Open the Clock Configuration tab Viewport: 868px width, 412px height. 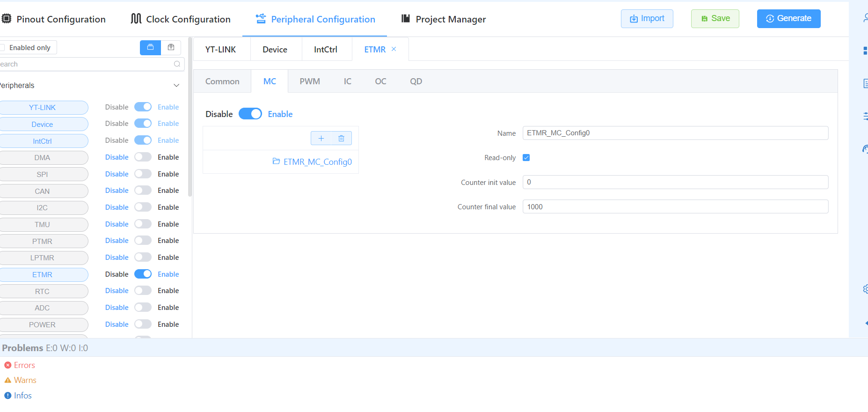tap(181, 19)
